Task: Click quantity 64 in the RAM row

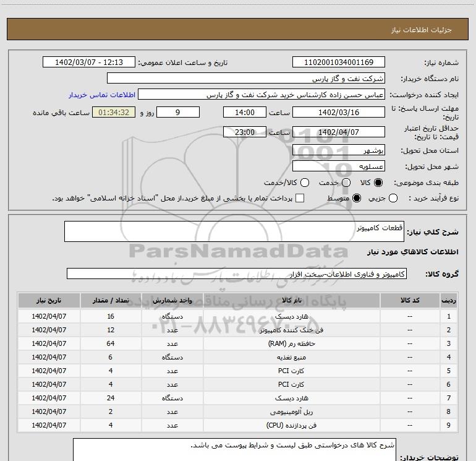Action: pyautogui.click(x=111, y=343)
